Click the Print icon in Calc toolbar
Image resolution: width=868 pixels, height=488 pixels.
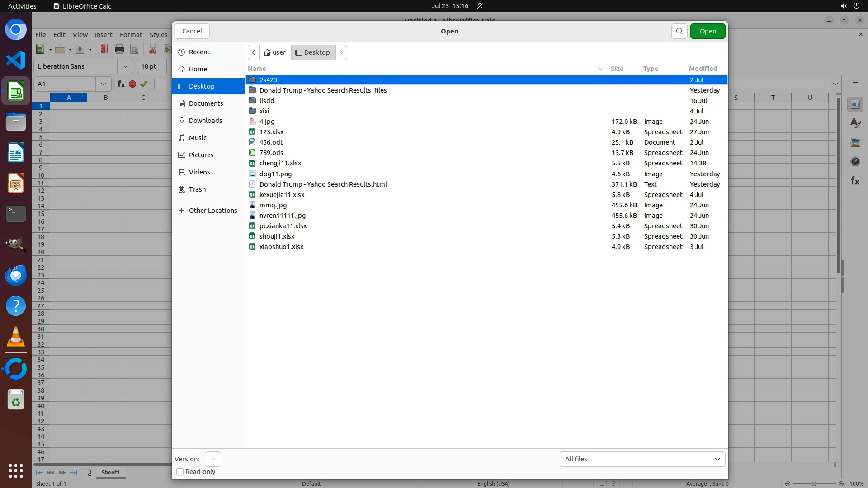point(119,49)
